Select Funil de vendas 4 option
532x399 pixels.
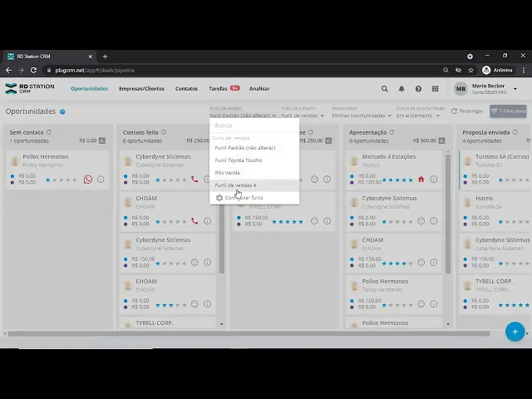(x=254, y=185)
